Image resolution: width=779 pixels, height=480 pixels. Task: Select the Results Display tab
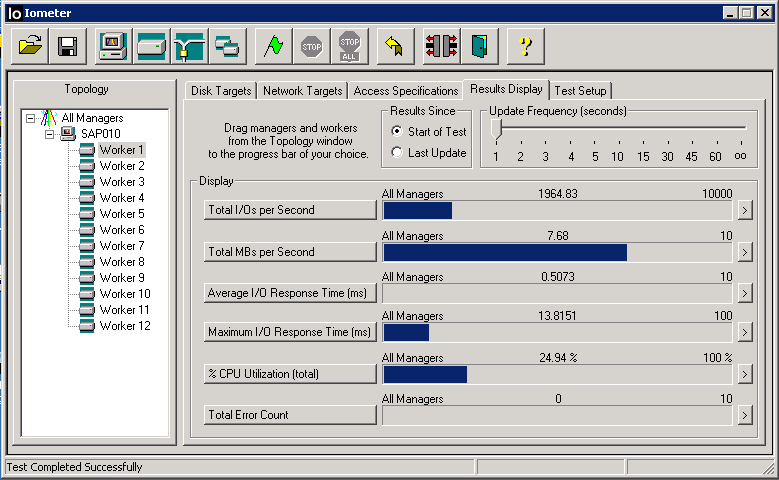pos(506,89)
